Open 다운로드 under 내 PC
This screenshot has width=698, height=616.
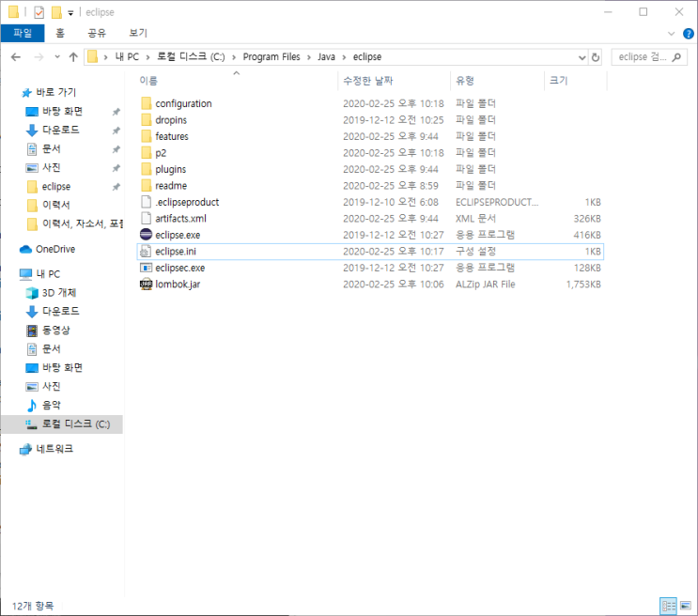point(60,311)
